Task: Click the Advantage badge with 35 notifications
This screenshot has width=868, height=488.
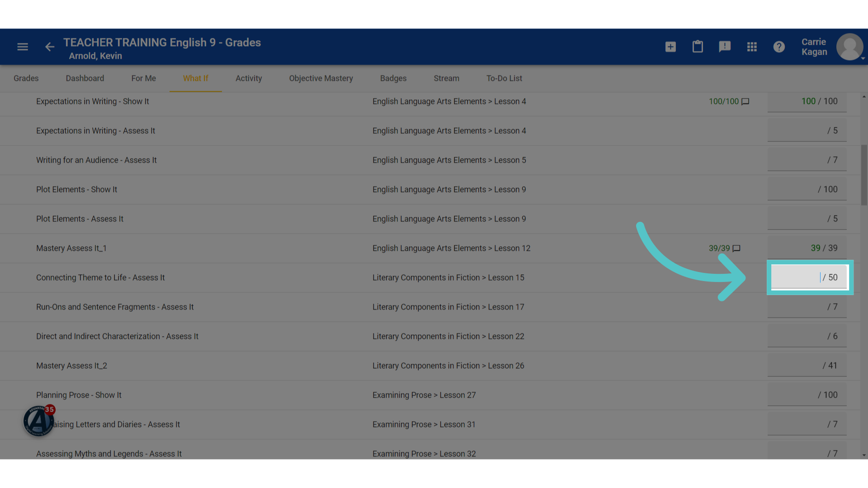Action: pos(39,421)
